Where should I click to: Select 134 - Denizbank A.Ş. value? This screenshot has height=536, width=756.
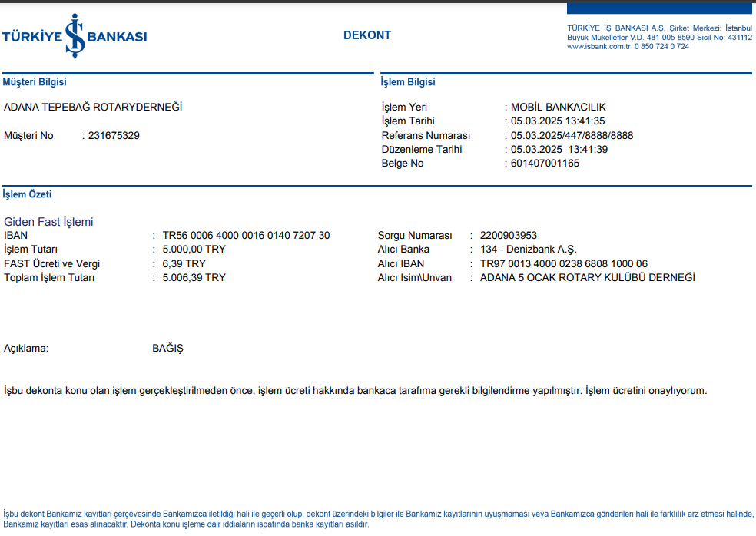coord(529,250)
